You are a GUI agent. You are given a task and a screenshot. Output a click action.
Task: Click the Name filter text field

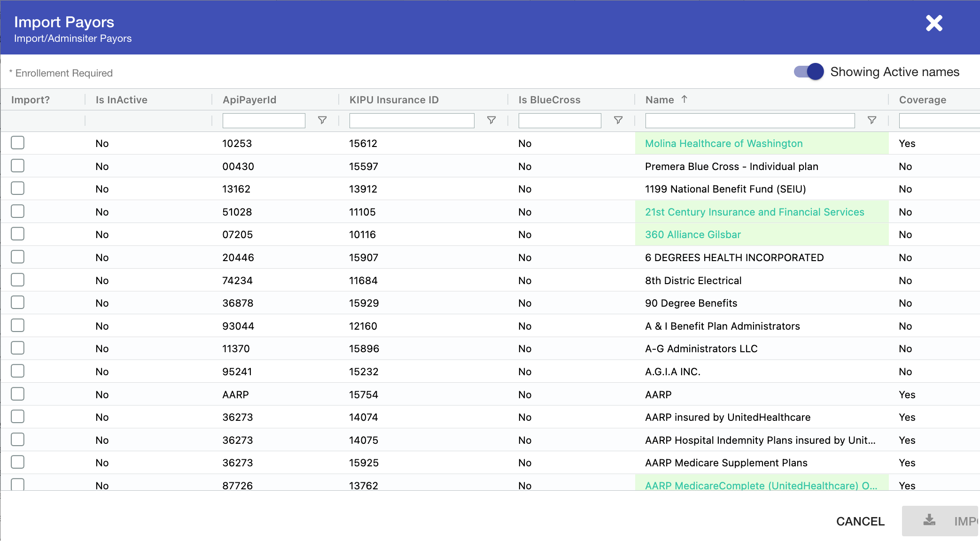[x=750, y=121]
